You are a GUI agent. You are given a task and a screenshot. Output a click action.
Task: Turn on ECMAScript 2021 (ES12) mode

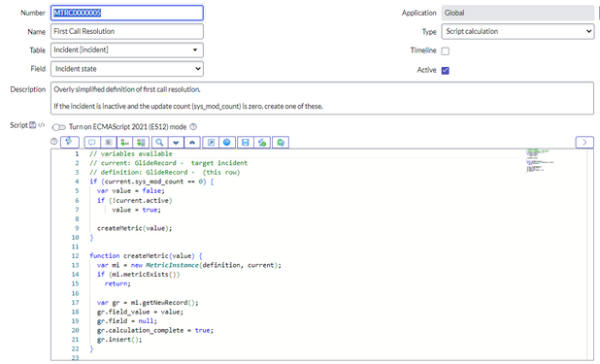pos(59,127)
